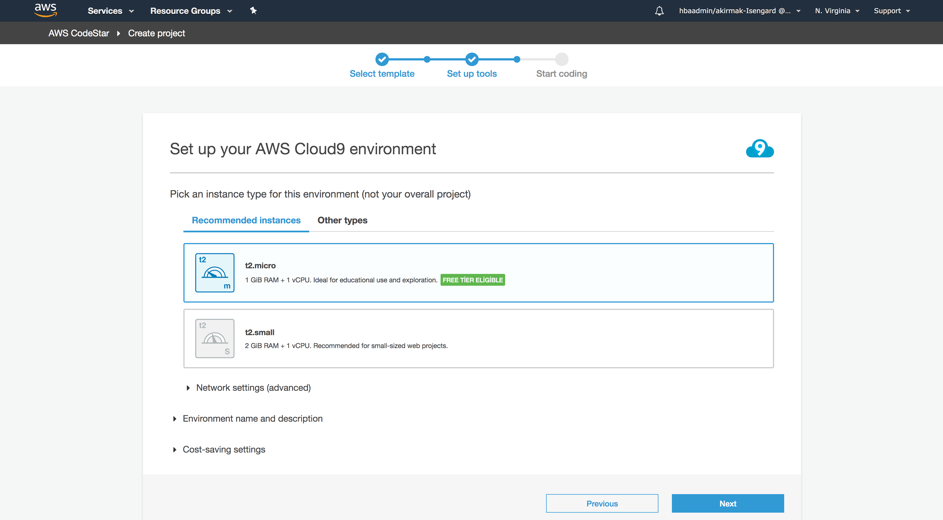Click the t2.small instance icon
The width and height of the screenshot is (943, 520).
(x=215, y=338)
